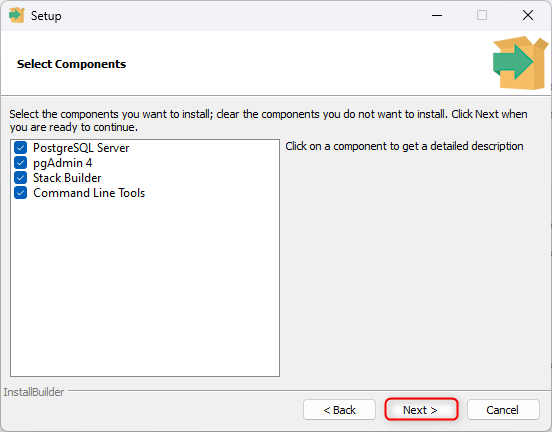Click the greyed-out maximize button
552x432 pixels.
[482, 15]
